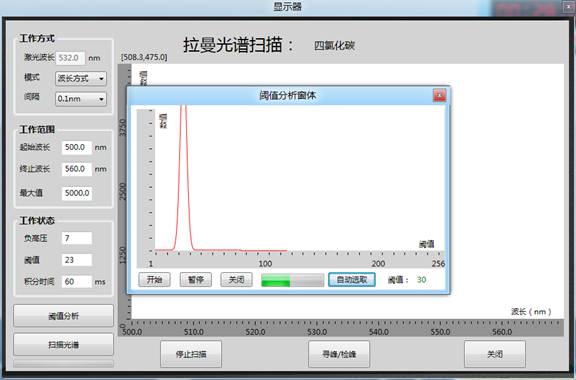
Task: Click the 四氯化碳 sample label
Action: click(334, 46)
